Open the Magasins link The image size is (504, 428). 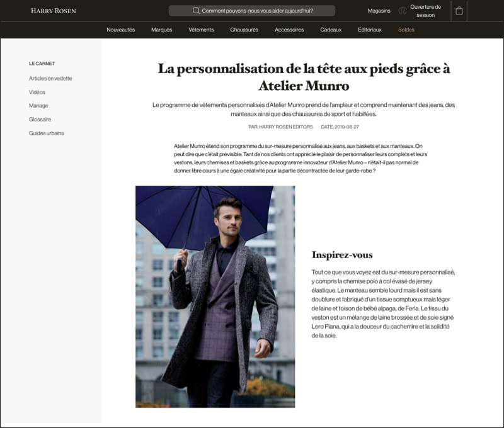coord(379,11)
